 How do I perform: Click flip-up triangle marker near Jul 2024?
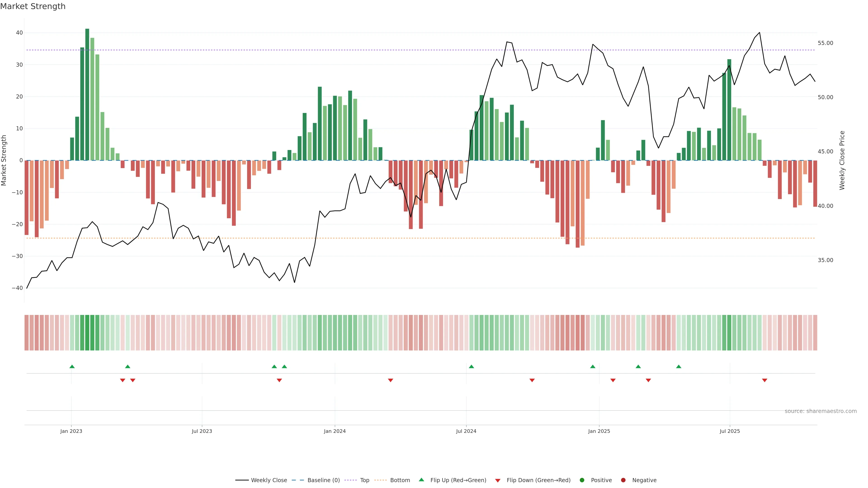[x=471, y=366]
